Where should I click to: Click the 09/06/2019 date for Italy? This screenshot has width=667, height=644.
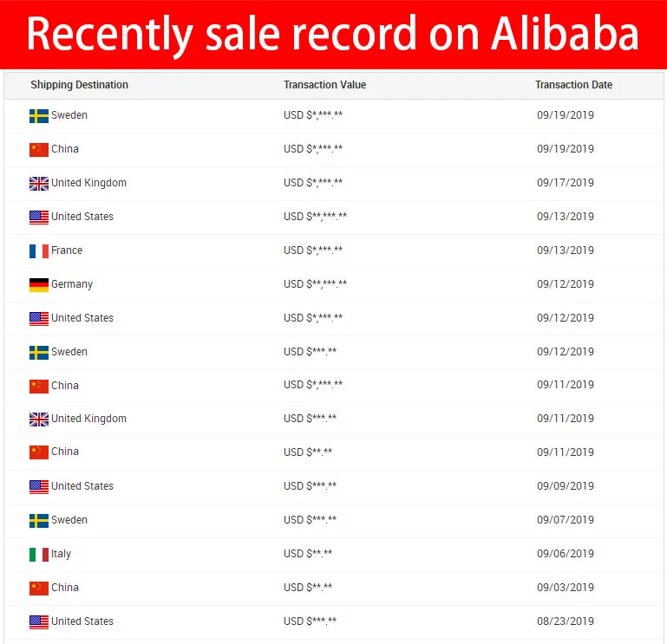pyautogui.click(x=565, y=554)
